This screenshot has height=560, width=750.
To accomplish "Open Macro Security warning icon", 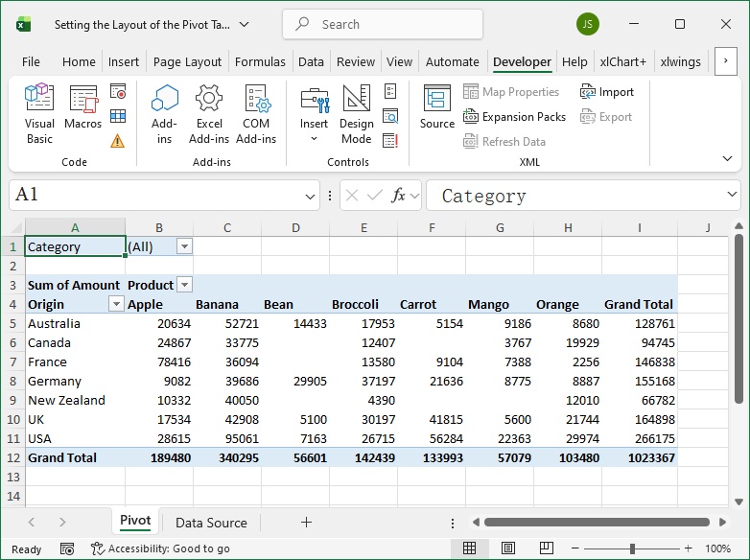I will pos(118,141).
